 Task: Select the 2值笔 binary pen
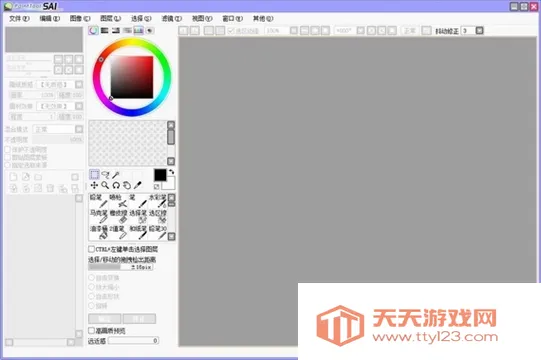(x=118, y=232)
